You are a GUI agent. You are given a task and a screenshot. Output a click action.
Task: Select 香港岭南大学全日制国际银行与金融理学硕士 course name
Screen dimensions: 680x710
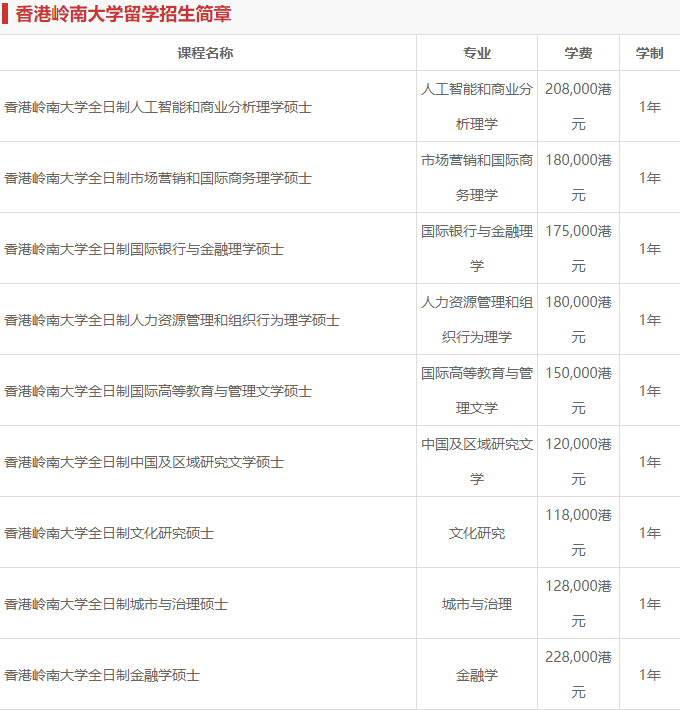(144, 249)
